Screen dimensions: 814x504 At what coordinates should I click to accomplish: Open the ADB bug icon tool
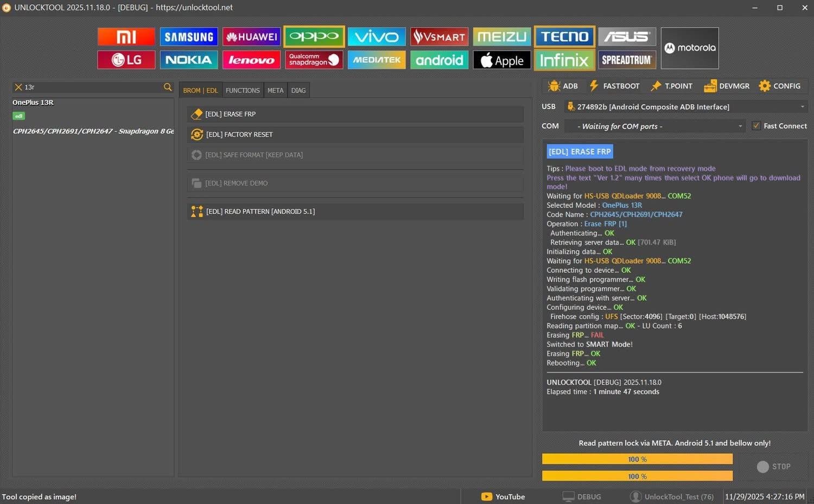563,86
